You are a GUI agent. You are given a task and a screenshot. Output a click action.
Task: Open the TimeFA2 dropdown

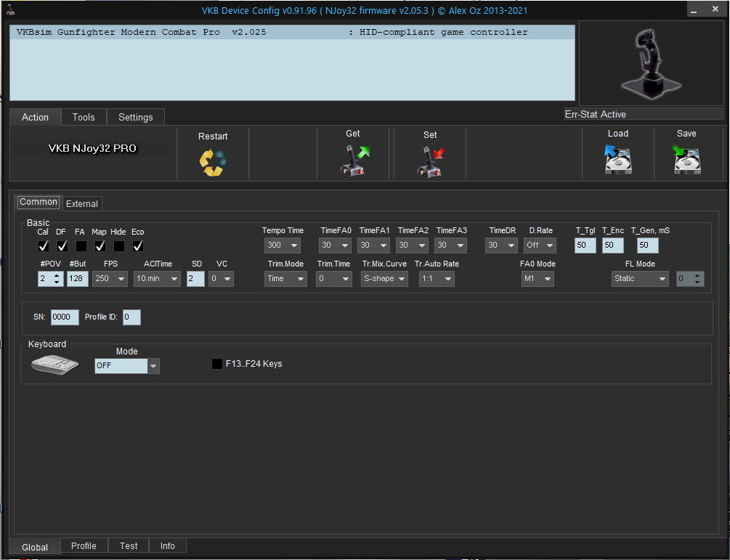coord(412,245)
